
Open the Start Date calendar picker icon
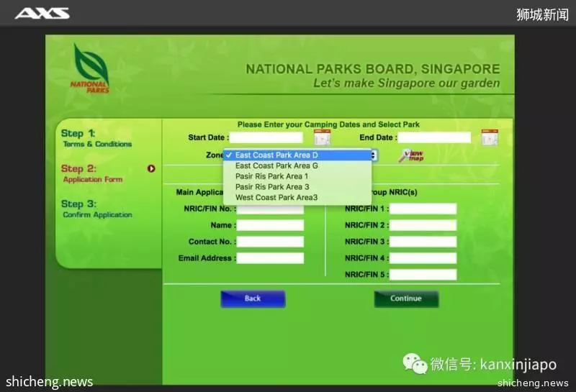322,137
